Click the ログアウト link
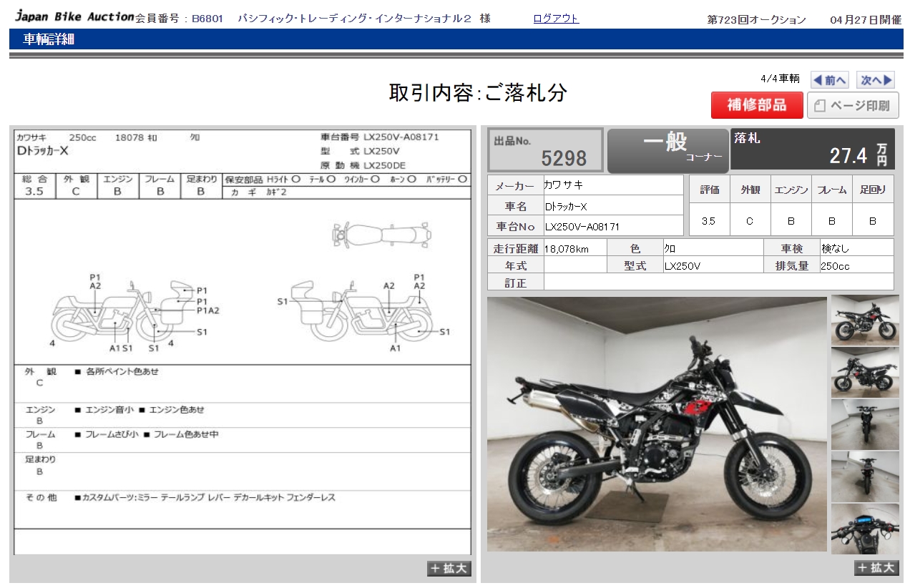Screen dimensions: 905x588 (x=556, y=19)
